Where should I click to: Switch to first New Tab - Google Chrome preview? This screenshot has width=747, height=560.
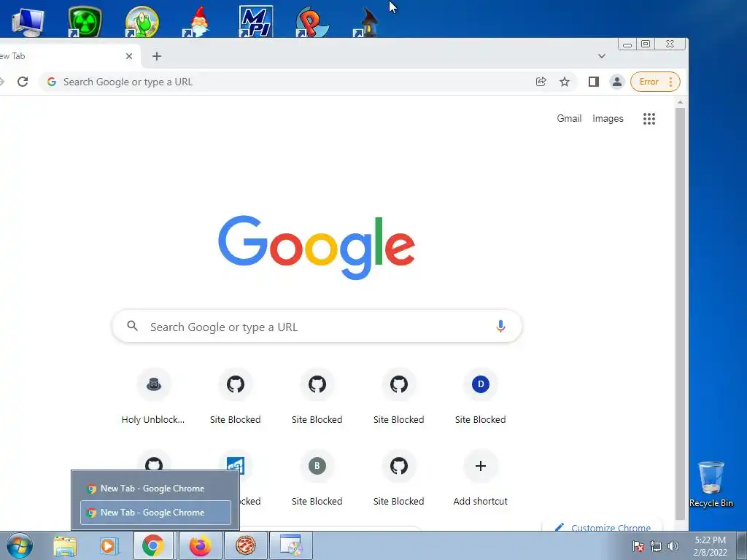[x=155, y=488]
